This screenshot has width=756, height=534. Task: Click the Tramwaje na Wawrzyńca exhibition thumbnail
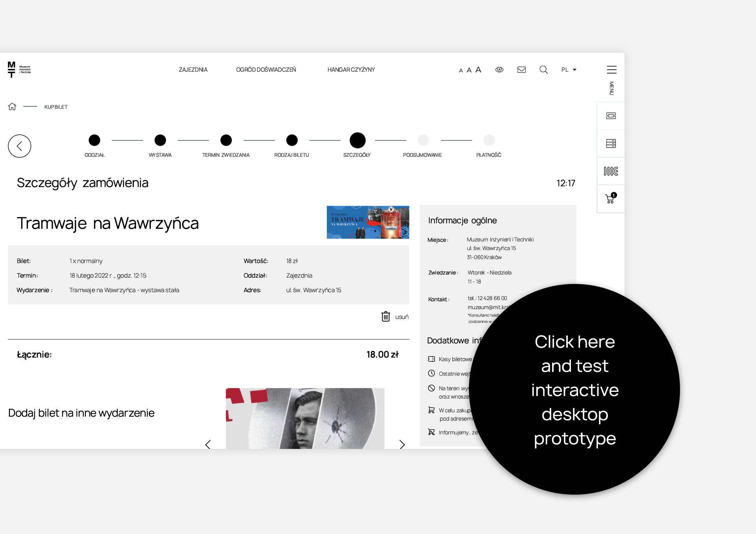pyautogui.click(x=368, y=222)
